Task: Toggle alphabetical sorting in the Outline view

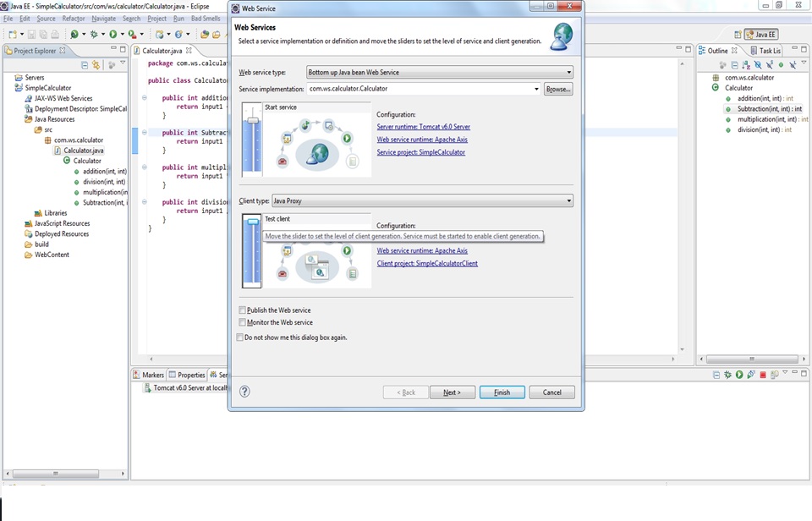Action: [x=743, y=64]
